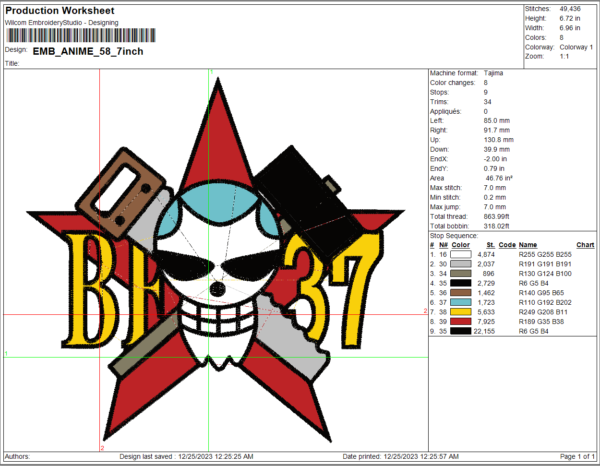Click the Stops value 9
The width and height of the screenshot is (600, 466).
[x=486, y=92]
